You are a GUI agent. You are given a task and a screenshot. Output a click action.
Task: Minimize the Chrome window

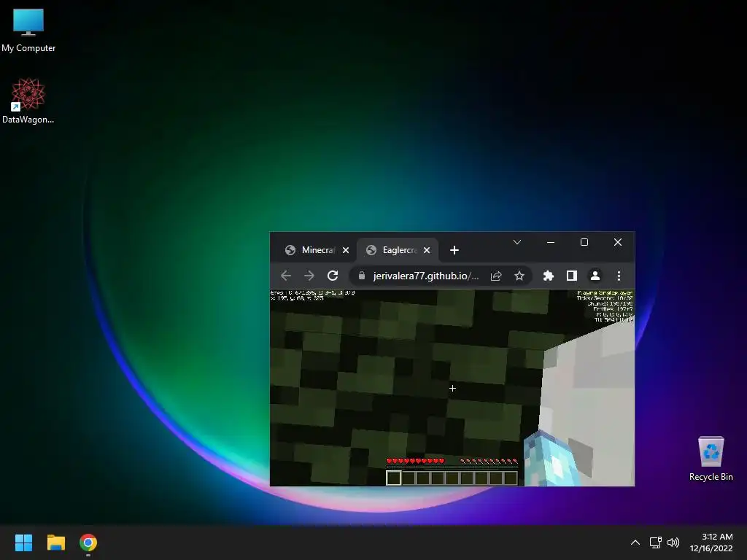coord(551,242)
